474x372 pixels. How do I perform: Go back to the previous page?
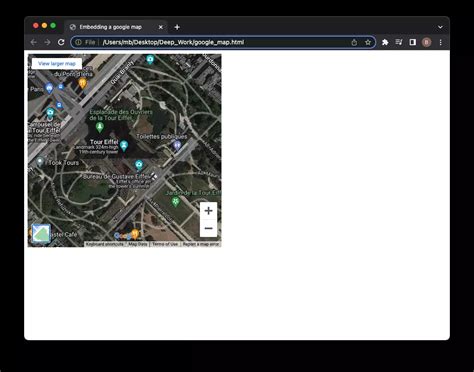tap(34, 42)
